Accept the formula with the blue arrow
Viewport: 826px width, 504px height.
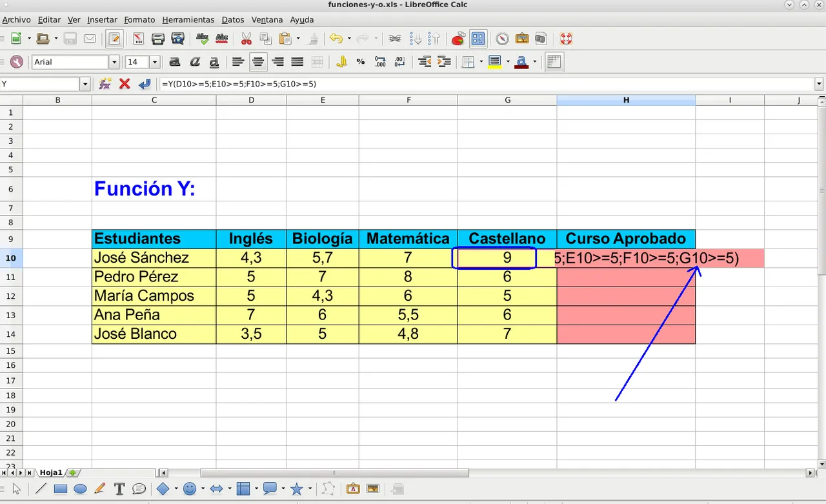click(x=145, y=84)
